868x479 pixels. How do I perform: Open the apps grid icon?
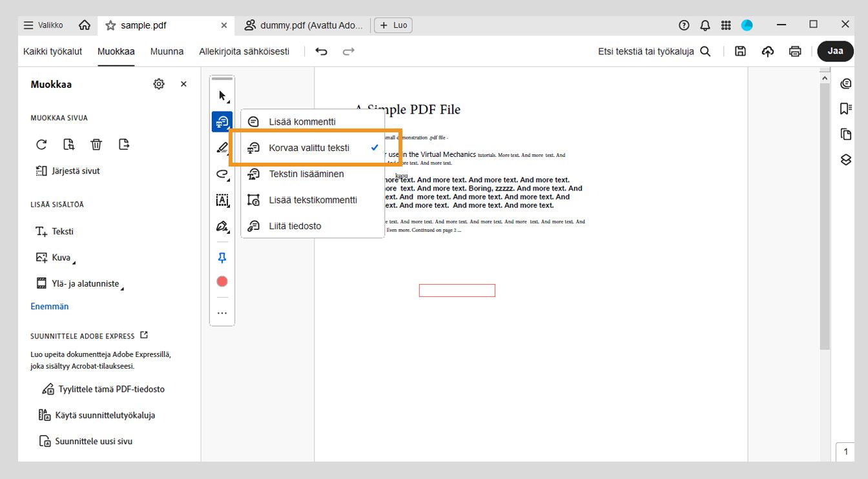coord(726,25)
